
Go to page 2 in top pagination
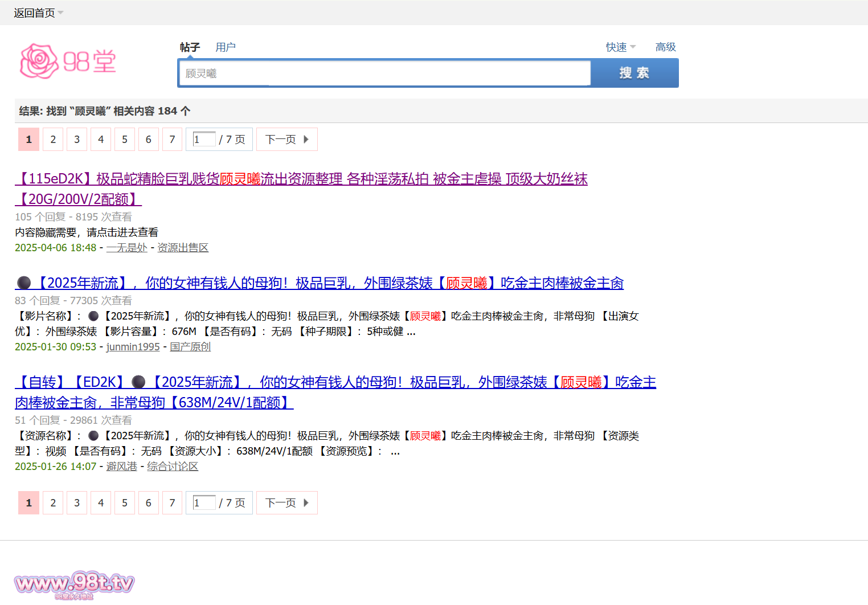[x=53, y=140]
